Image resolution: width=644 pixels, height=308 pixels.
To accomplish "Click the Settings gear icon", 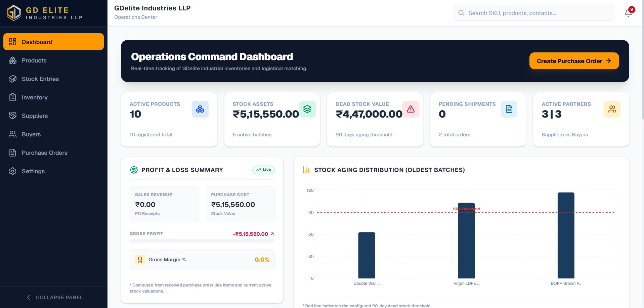I will 12,171.
